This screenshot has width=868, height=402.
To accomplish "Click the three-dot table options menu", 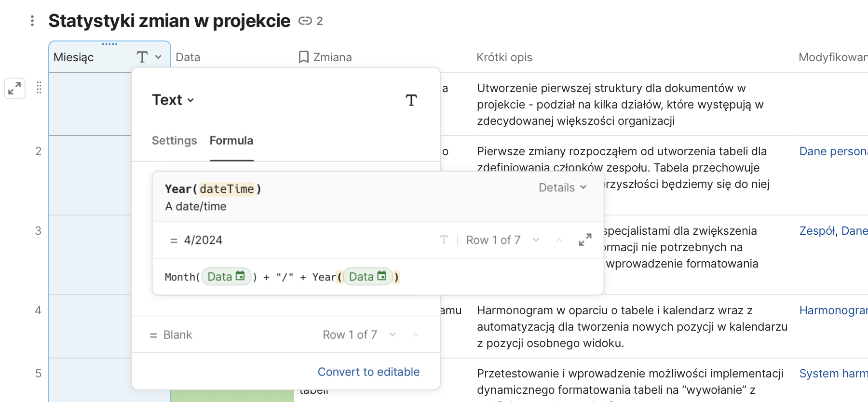I will (32, 21).
